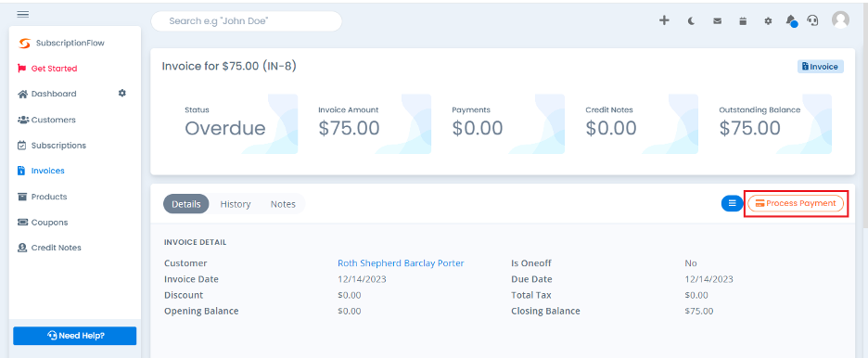Viewport: 868px width, 358px height.
Task: Switch to the History tab
Action: (x=236, y=204)
